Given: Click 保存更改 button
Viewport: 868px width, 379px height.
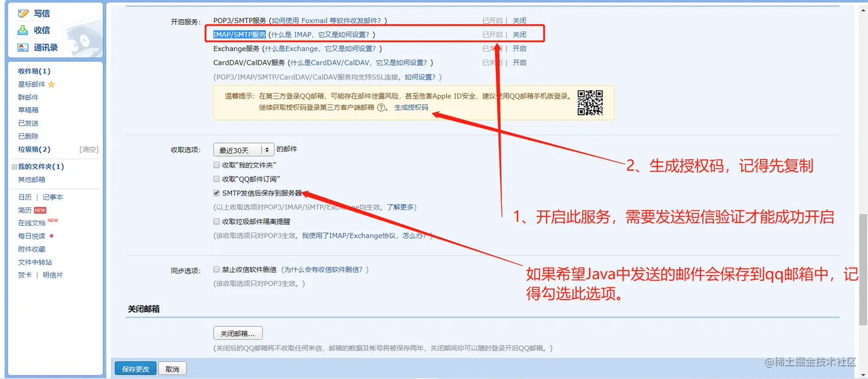Looking at the screenshot, I should [135, 369].
